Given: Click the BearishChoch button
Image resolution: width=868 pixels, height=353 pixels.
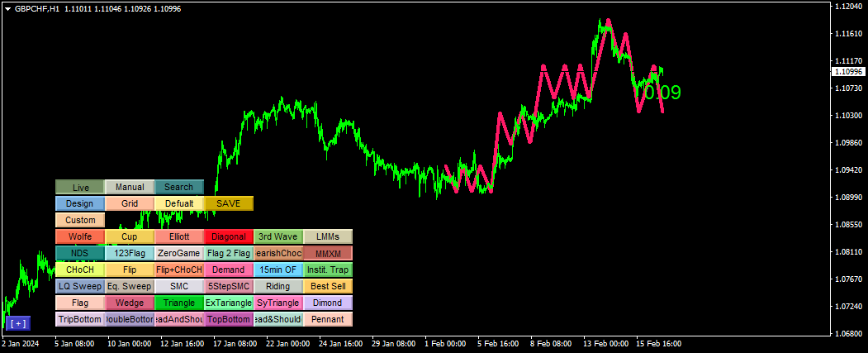Looking at the screenshot, I should pyautogui.click(x=278, y=253).
